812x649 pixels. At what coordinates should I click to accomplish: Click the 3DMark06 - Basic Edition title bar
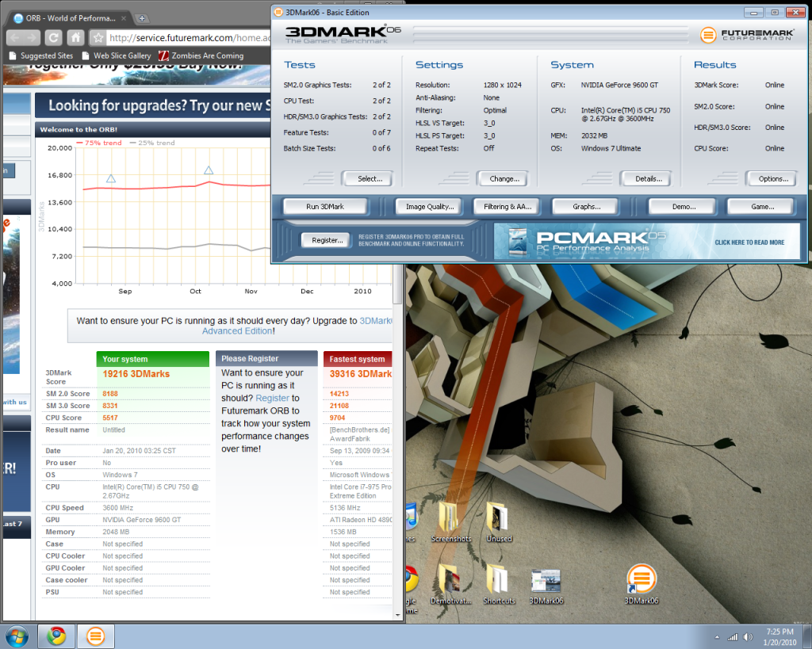(507, 13)
